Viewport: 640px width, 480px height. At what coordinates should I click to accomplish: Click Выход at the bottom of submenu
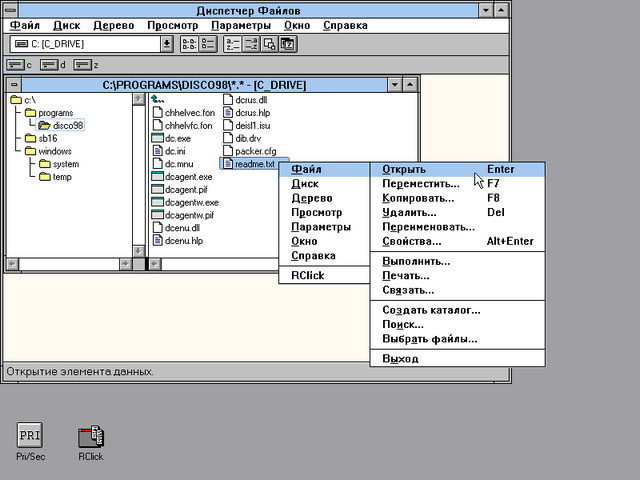pos(400,358)
